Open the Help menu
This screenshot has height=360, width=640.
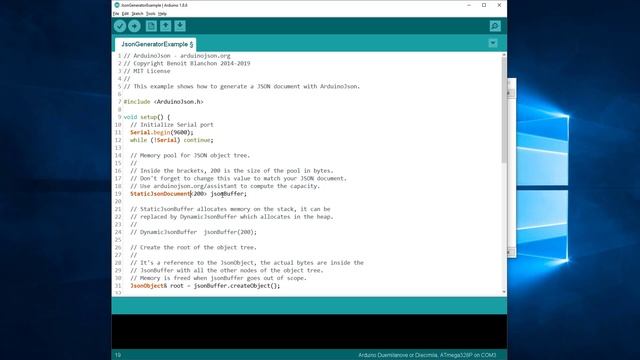162,13
